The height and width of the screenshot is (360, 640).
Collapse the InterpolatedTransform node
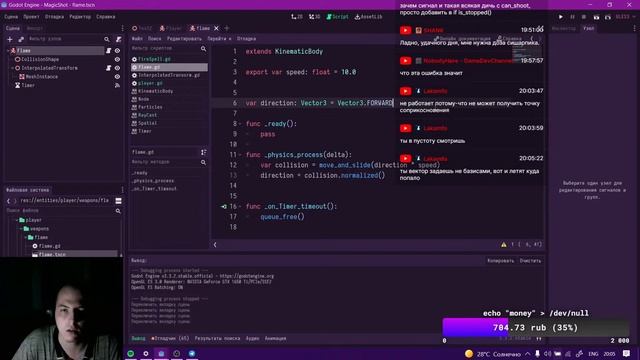(12, 68)
